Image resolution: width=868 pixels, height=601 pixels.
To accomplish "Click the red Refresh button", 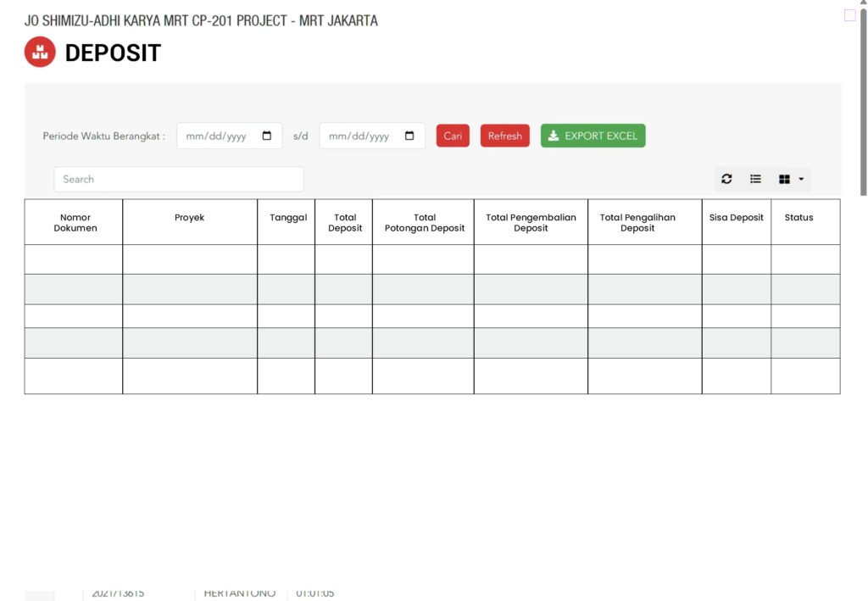I will click(x=504, y=136).
